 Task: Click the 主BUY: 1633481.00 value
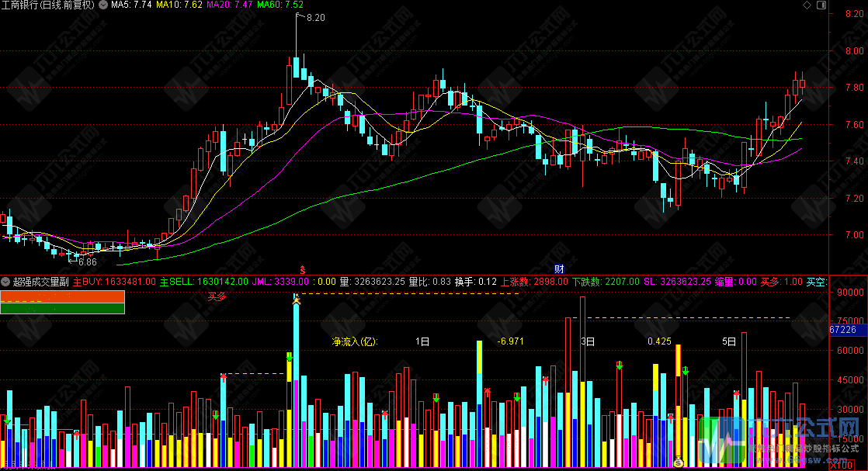coord(115,282)
